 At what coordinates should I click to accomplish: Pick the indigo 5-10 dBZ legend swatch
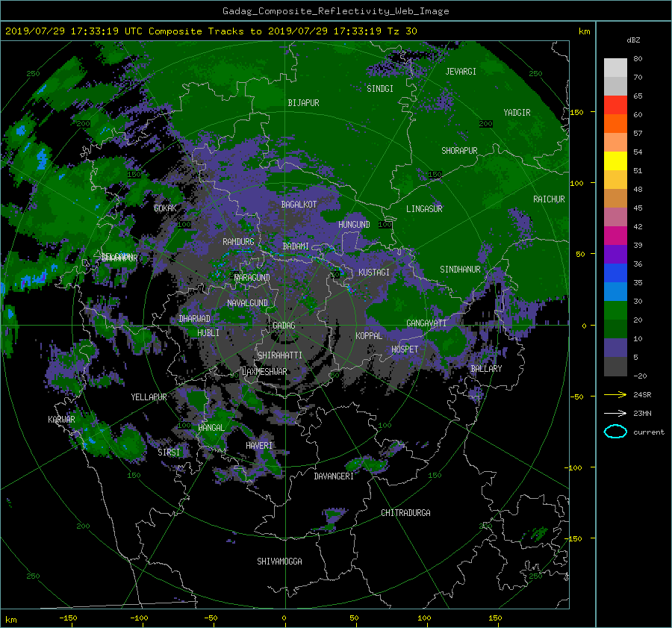pyautogui.click(x=615, y=348)
